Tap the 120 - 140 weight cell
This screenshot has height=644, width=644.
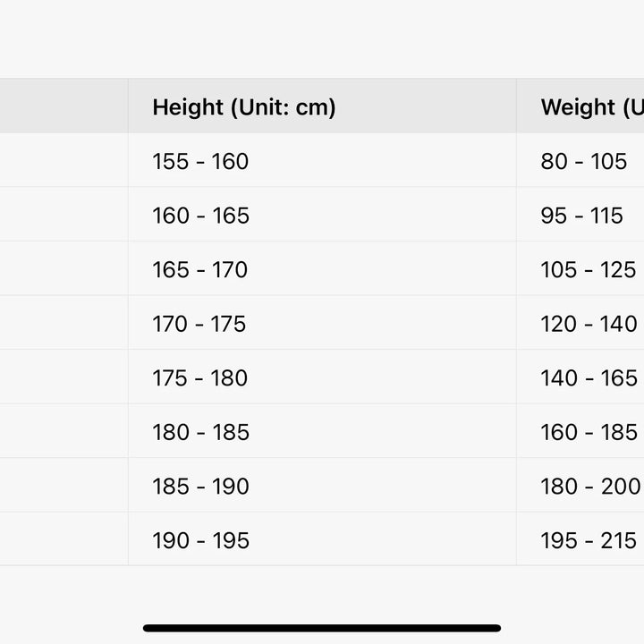589,324
